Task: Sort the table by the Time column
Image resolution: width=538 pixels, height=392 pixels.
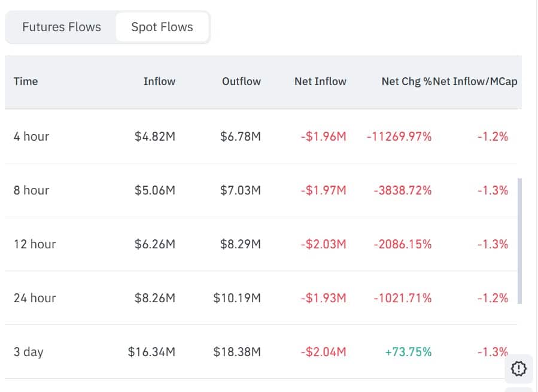Action: [x=26, y=81]
